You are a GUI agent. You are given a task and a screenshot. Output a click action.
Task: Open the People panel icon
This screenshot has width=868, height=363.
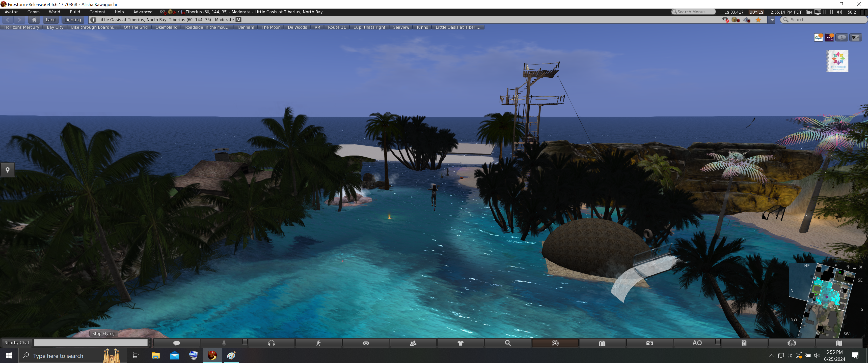tap(413, 343)
